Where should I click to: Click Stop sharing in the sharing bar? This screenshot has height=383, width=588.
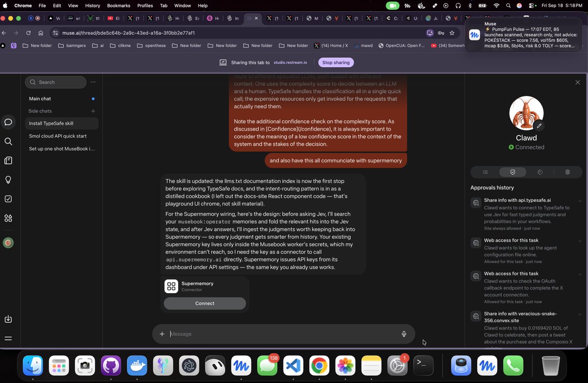[336, 63]
